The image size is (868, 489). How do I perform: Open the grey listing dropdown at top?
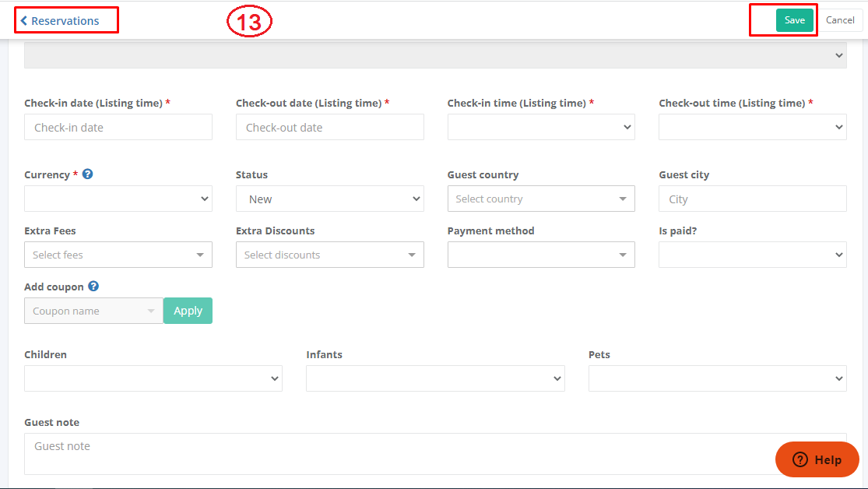coord(435,55)
